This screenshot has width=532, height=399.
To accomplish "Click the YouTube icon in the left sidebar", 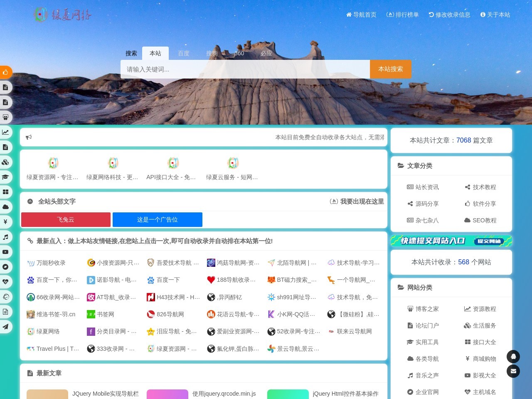I will [x=5, y=251].
